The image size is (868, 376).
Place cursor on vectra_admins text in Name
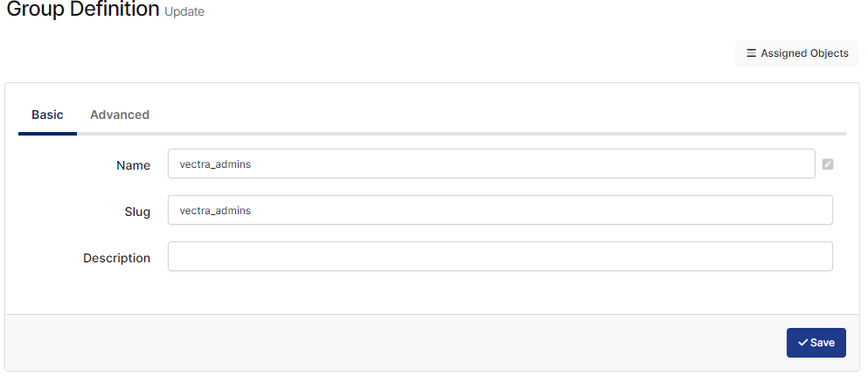[x=215, y=164]
